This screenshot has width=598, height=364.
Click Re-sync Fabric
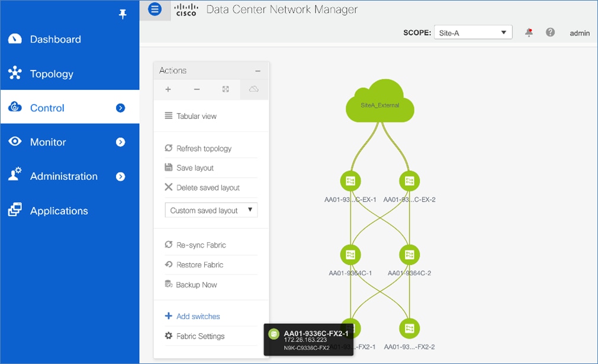(201, 244)
